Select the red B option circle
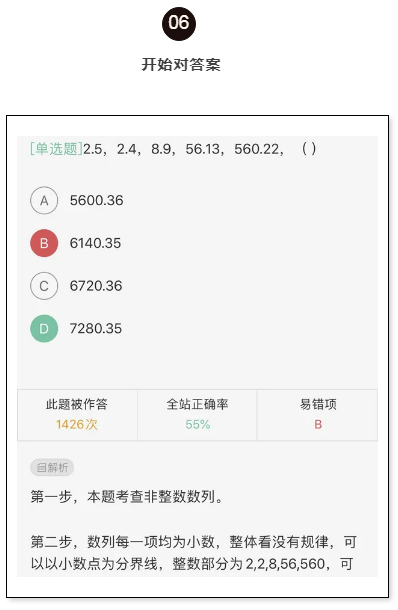The width and height of the screenshot is (398, 610). pos(44,243)
